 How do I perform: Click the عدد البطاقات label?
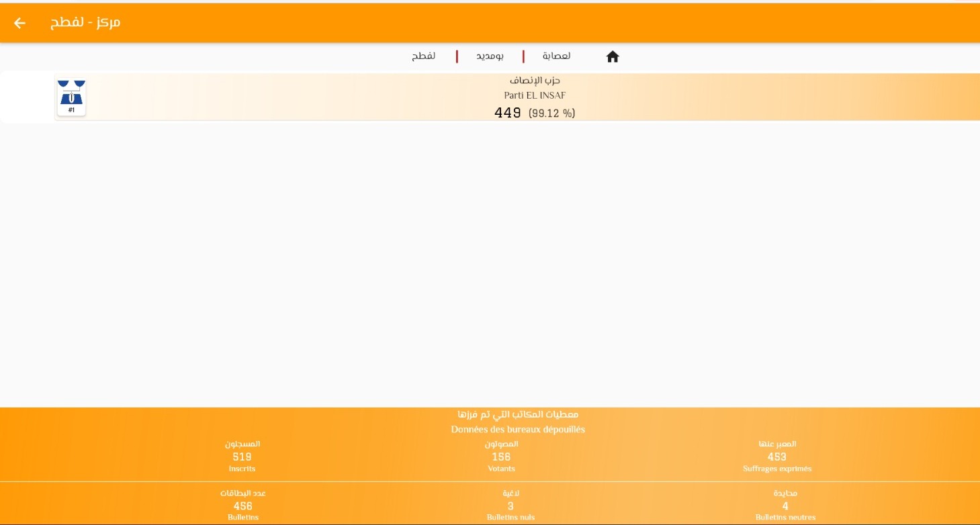click(243, 493)
